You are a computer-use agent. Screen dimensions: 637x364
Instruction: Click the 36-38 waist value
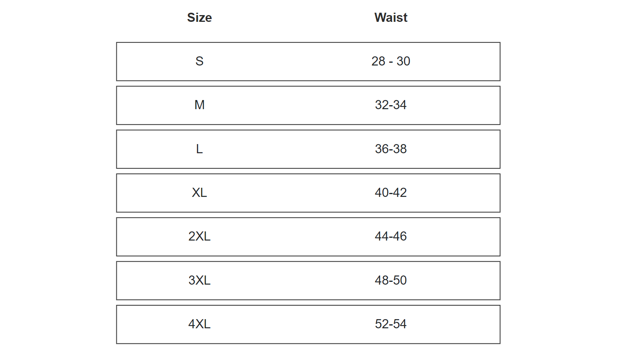[391, 149]
